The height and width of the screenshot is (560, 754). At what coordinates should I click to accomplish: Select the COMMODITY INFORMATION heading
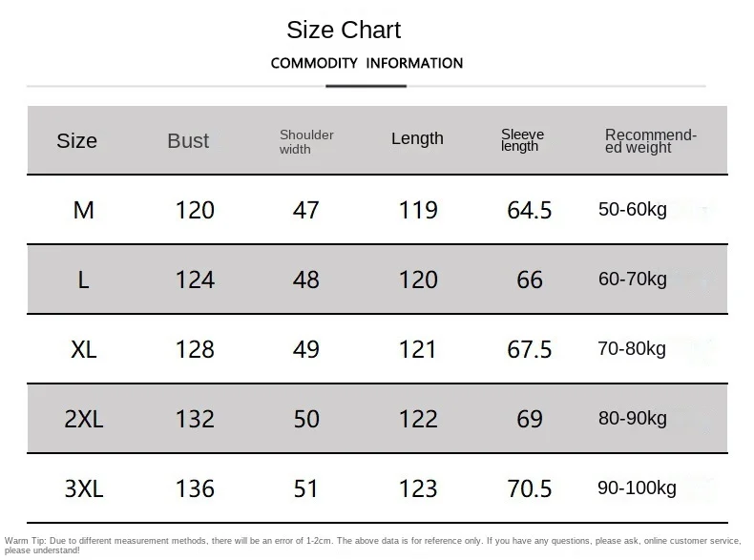pyautogui.click(x=367, y=63)
